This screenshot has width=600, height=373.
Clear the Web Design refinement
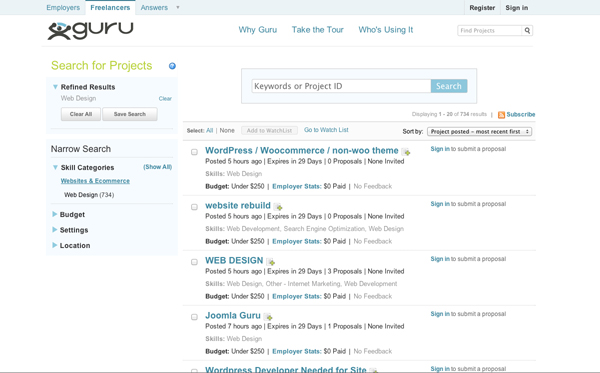(165, 99)
